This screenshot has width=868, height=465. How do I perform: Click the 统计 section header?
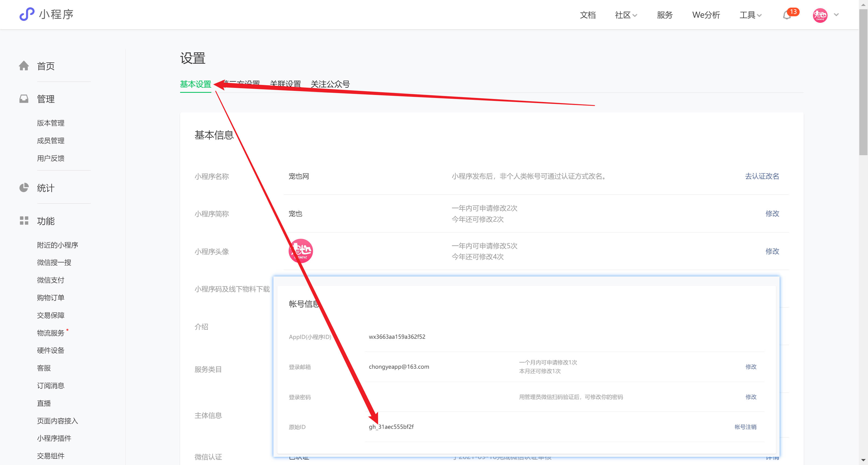pyautogui.click(x=46, y=188)
